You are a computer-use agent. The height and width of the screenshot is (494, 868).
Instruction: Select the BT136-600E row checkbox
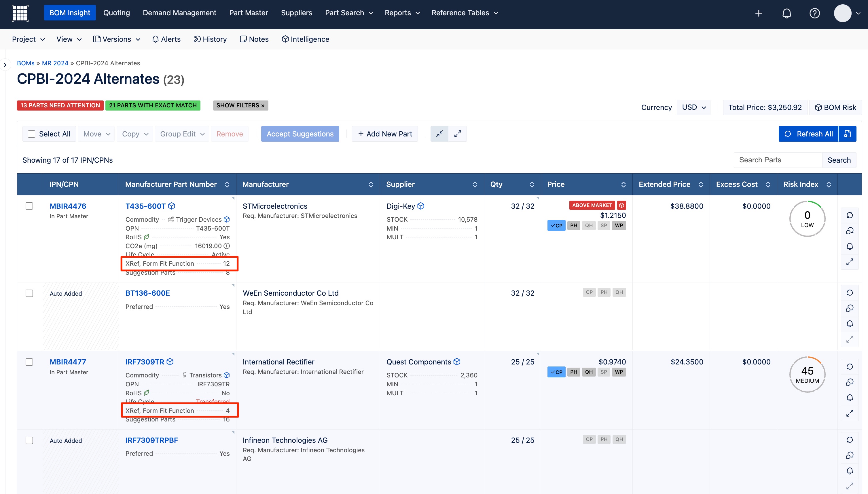29,293
